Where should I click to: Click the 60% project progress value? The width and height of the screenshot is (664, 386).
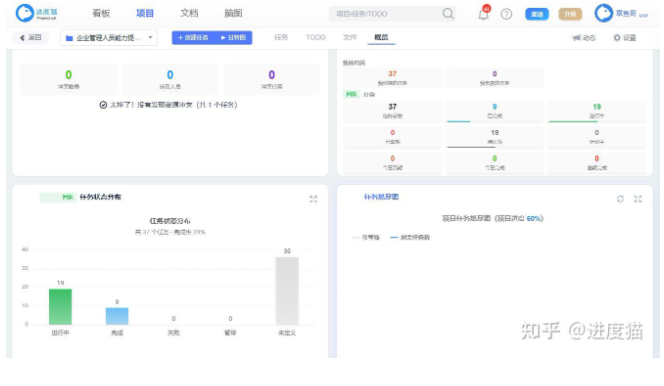pos(534,218)
